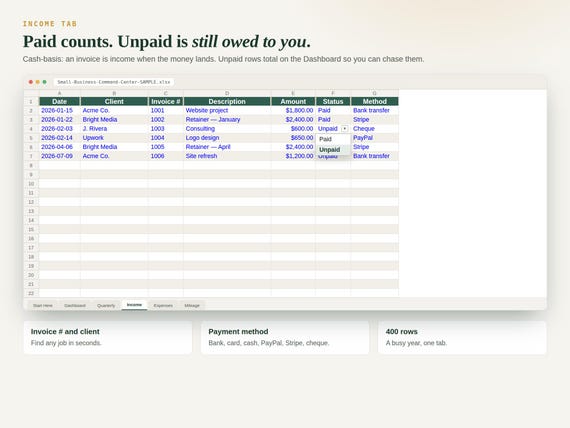Switch to the Dashboard sheet tab
This screenshot has height=428, width=570.
tap(75, 305)
